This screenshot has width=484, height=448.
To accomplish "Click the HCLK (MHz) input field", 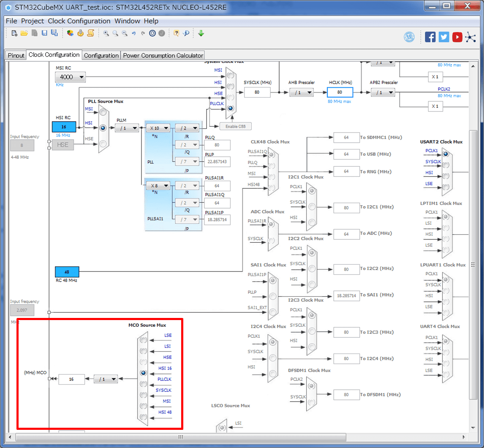I will point(340,92).
